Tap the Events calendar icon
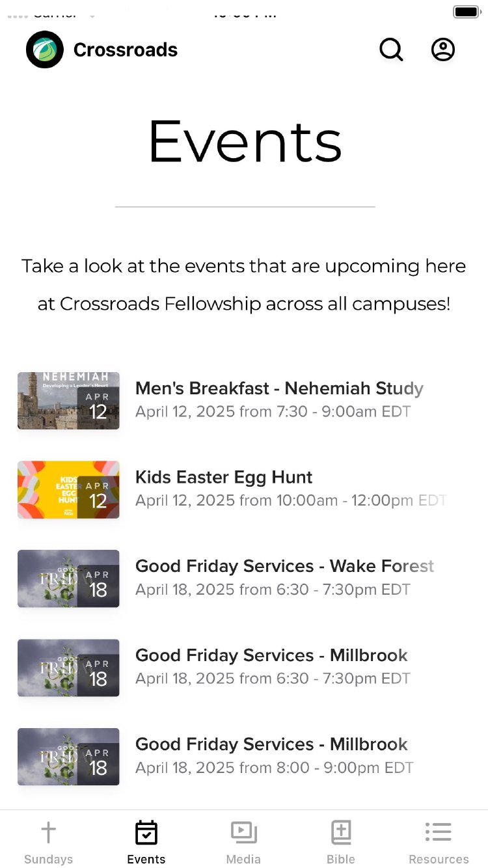The width and height of the screenshot is (488, 868). [x=146, y=832]
